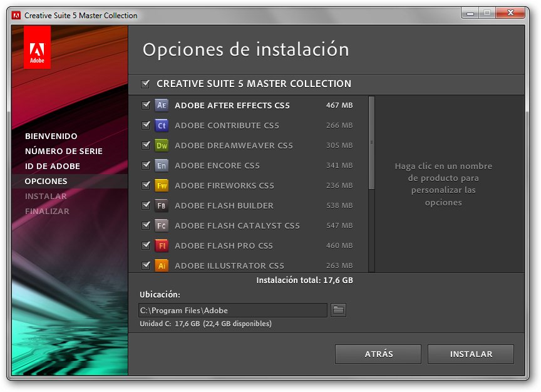The image size is (541, 392).
Task: Click the Instalar button at bottom right
Action: (x=471, y=354)
